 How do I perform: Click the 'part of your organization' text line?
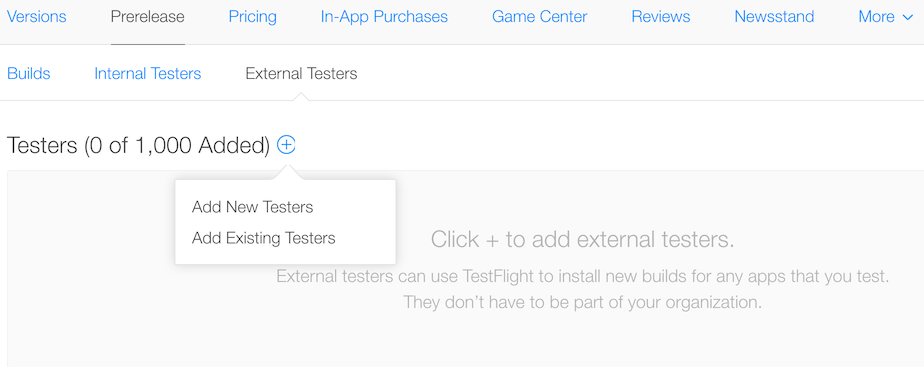click(582, 303)
